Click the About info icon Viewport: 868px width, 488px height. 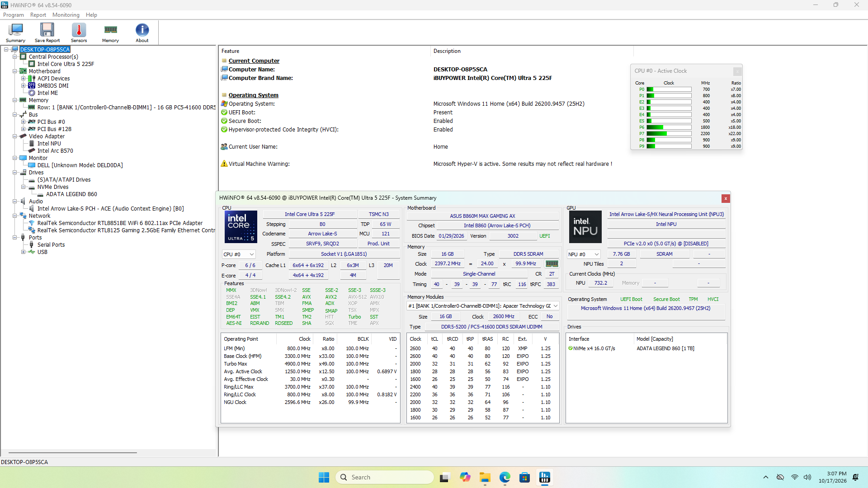[x=142, y=32]
